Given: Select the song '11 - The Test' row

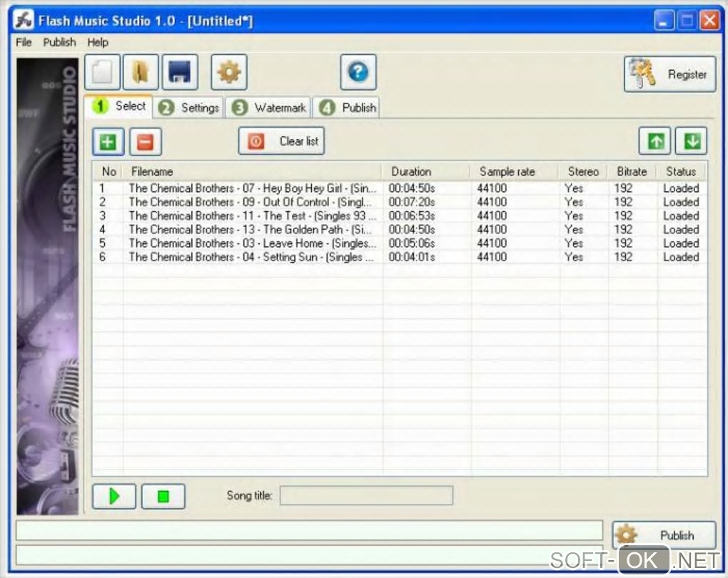Looking at the screenshot, I should coord(400,216).
